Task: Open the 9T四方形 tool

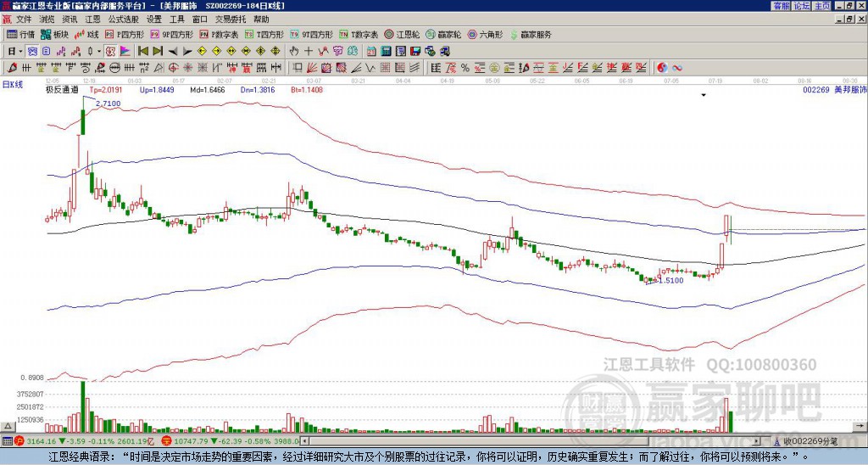Action: [x=310, y=34]
